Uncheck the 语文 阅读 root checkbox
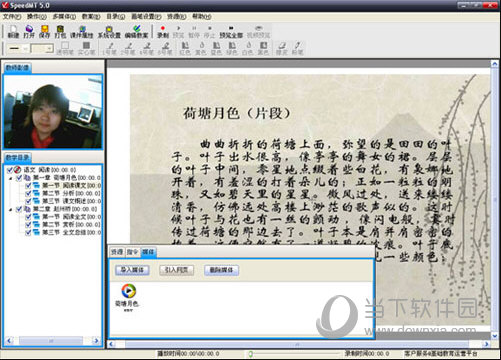 click(10, 170)
